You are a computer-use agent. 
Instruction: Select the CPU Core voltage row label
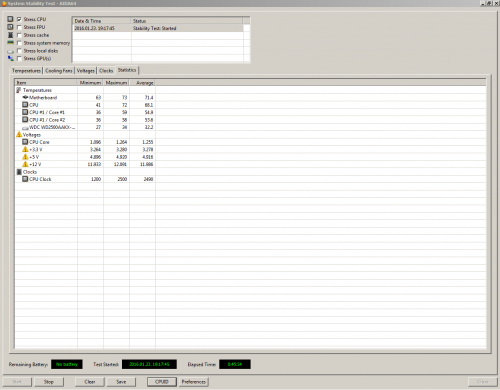coord(39,142)
